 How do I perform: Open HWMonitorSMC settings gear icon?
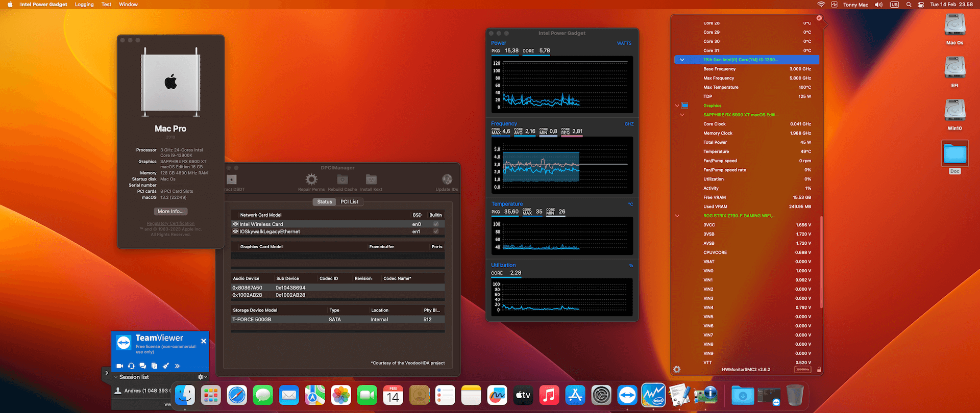point(677,370)
